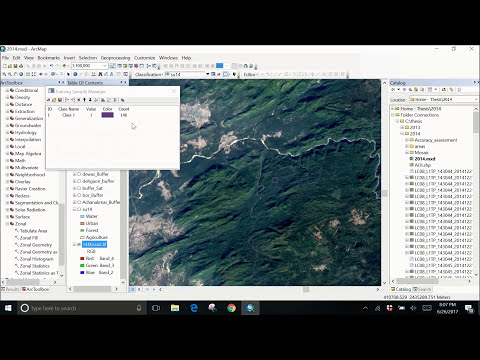Click Load training samples icon in Sample Manager

[54, 100]
